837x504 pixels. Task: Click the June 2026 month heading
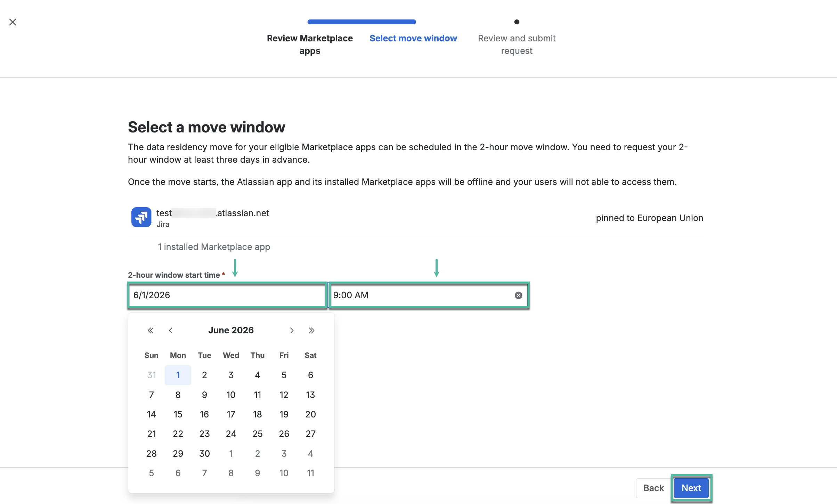tap(231, 330)
